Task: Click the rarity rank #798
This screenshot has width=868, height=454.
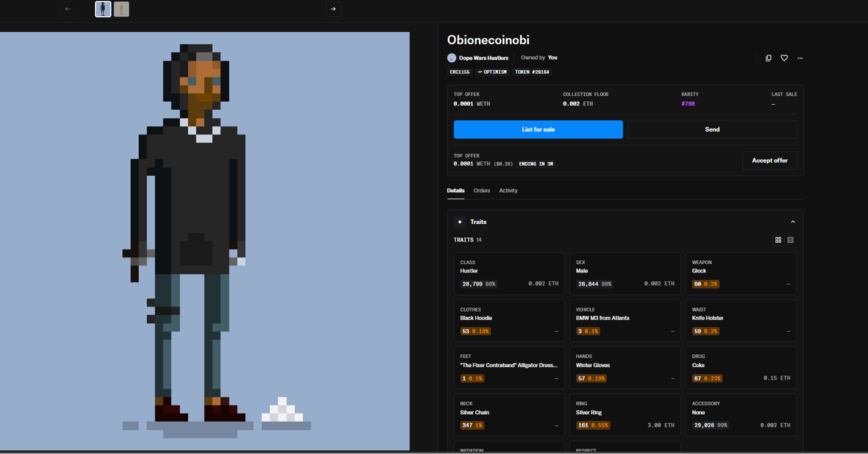Action: [x=689, y=103]
